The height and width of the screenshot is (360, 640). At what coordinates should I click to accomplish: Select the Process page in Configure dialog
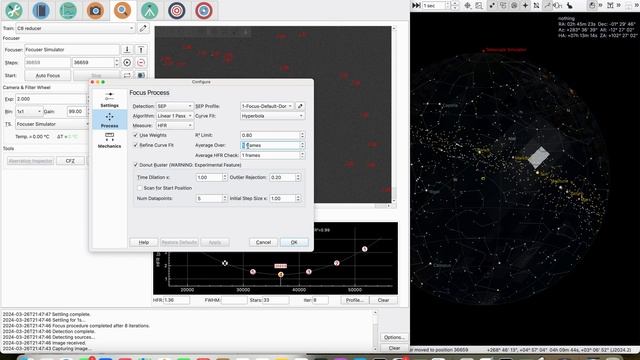109,120
